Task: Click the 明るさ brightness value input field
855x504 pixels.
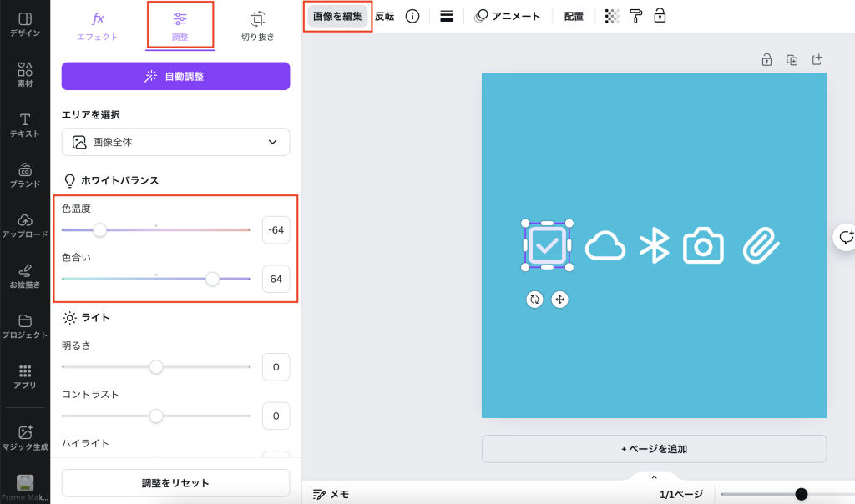Action: pos(276,367)
